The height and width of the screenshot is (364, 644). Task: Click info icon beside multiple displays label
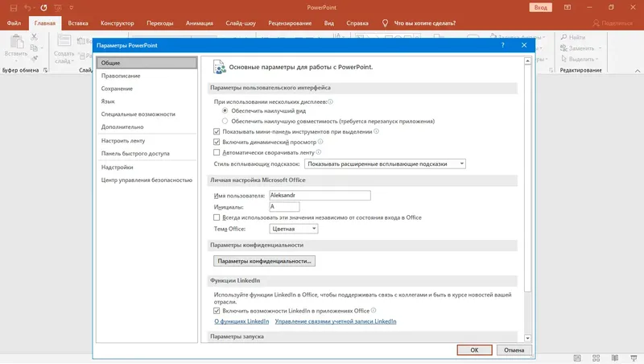click(x=330, y=101)
